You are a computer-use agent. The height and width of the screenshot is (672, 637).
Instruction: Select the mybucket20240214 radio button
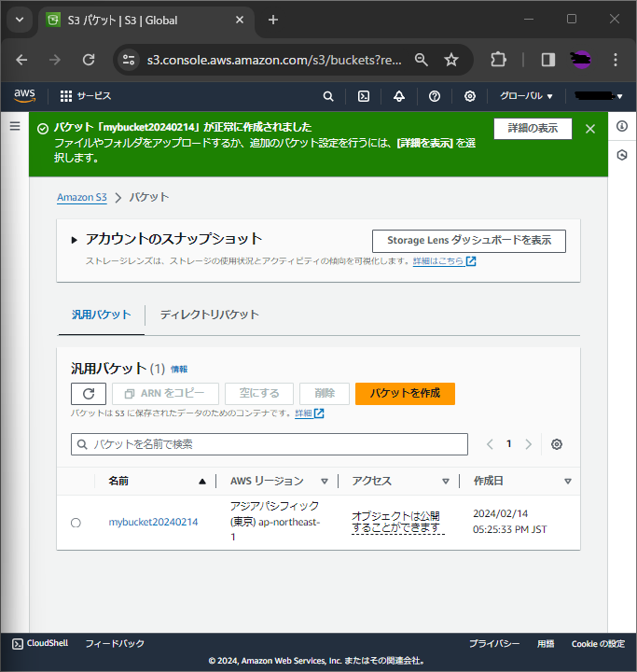pos(76,523)
